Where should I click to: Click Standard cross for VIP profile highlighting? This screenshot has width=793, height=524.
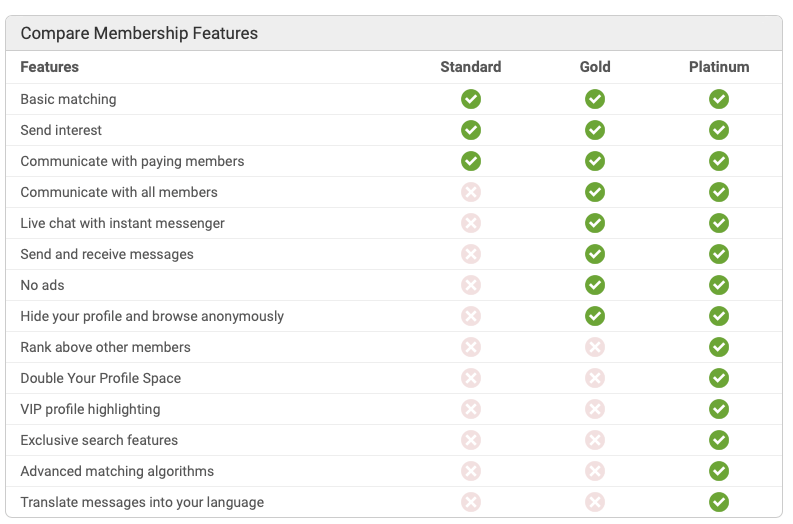click(x=471, y=409)
